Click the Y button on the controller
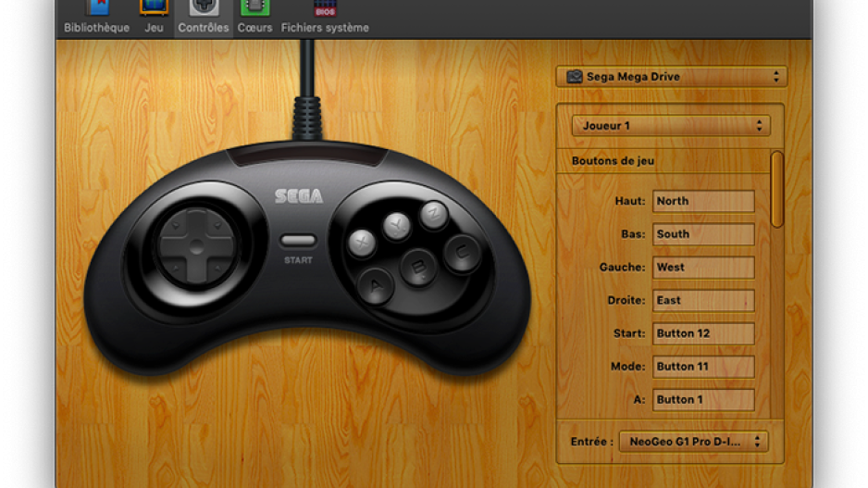868x488 pixels. (x=397, y=225)
